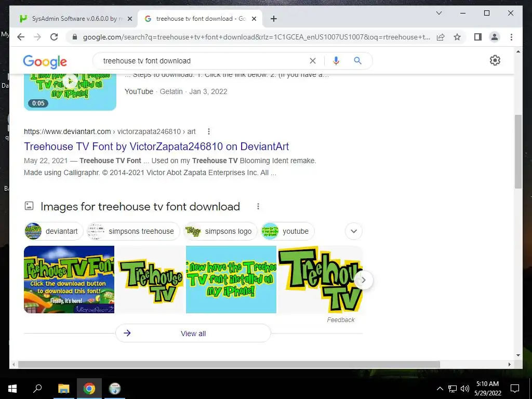Click the scroll right arrow at bottom
Image resolution: width=532 pixels, height=399 pixels.
click(509, 364)
